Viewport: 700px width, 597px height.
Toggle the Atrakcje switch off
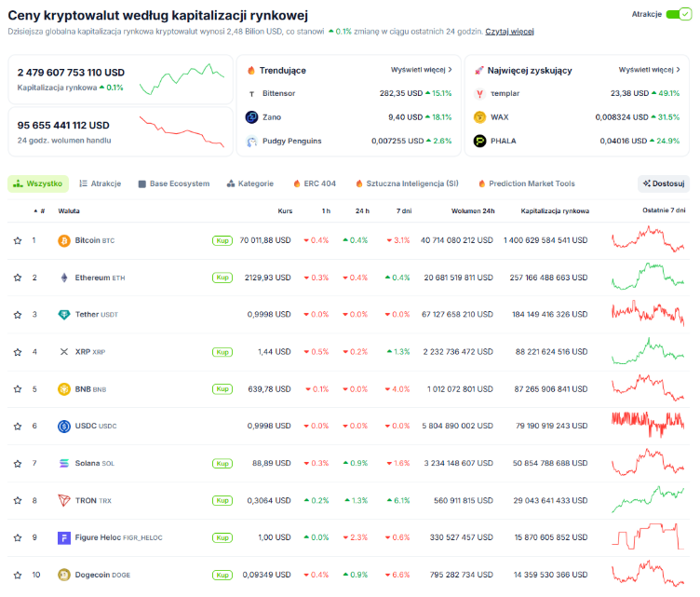pos(679,14)
